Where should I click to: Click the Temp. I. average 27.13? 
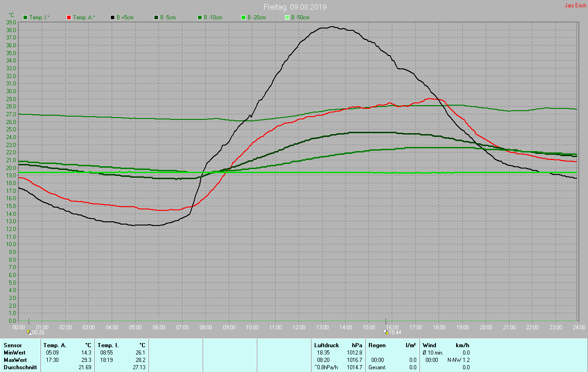(139, 367)
